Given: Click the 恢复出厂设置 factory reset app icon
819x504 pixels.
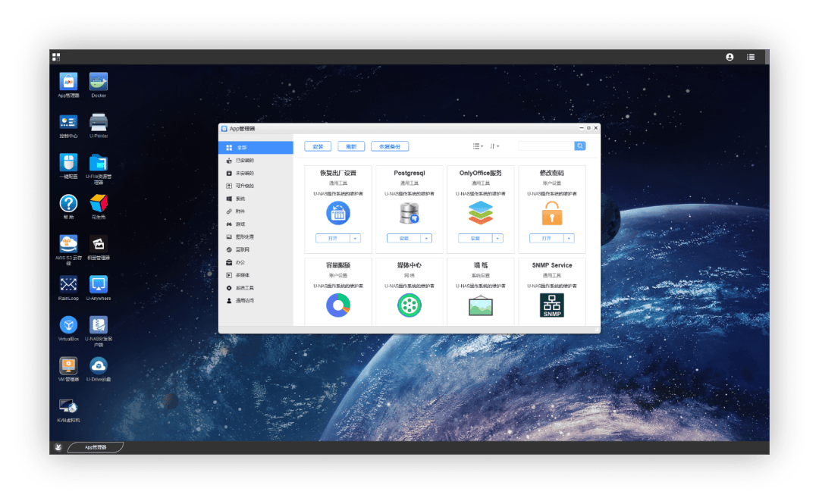Looking at the screenshot, I should (338, 213).
